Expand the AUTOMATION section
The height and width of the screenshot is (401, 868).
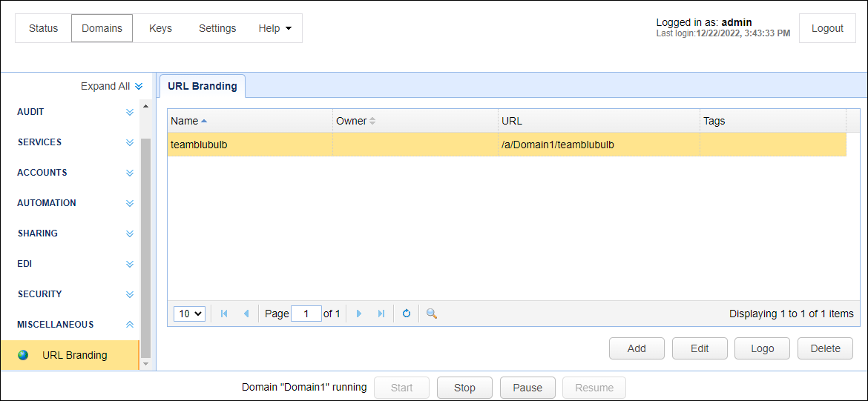(x=130, y=203)
